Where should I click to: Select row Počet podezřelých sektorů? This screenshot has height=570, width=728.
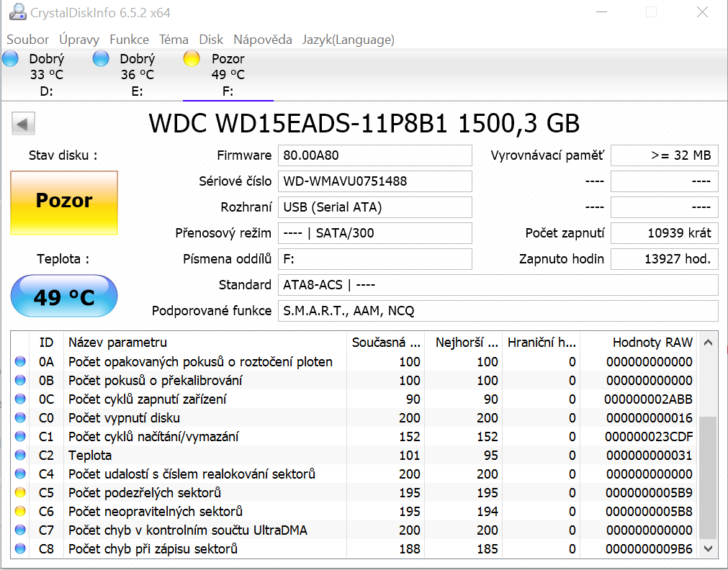[x=354, y=492]
